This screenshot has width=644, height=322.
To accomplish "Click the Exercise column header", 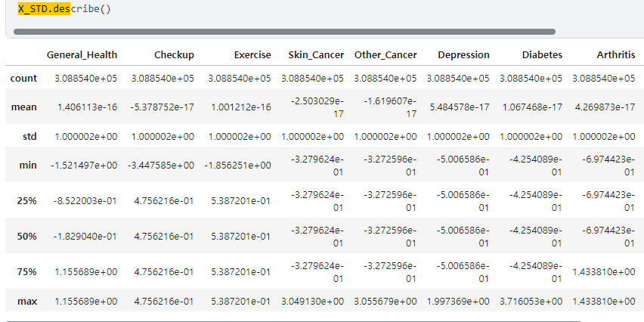I will (252, 55).
